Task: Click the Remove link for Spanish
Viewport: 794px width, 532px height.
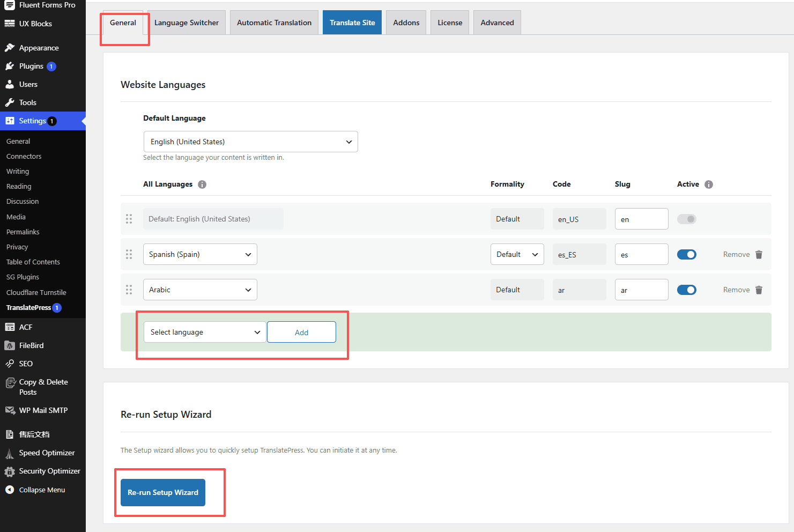Action: [x=737, y=254]
